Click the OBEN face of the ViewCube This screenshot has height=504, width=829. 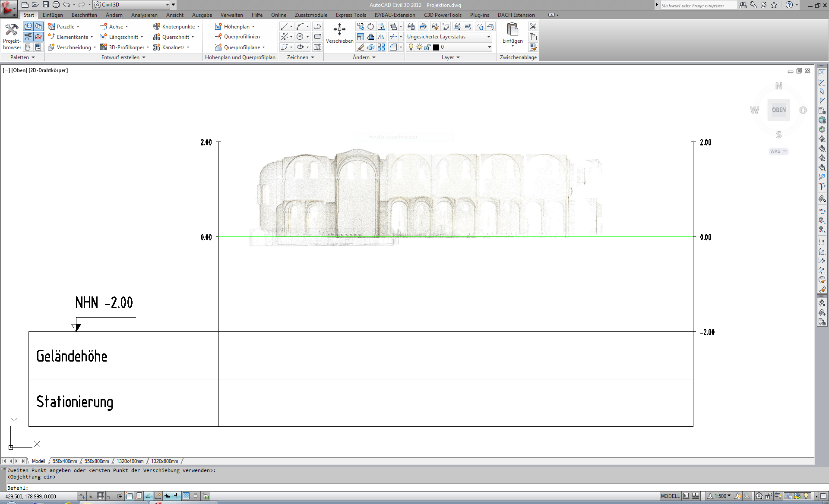(778, 110)
